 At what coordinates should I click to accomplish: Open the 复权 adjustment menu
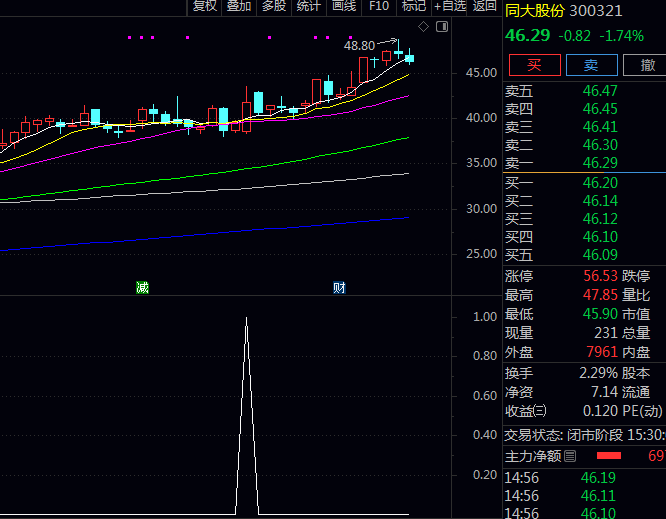[204, 6]
